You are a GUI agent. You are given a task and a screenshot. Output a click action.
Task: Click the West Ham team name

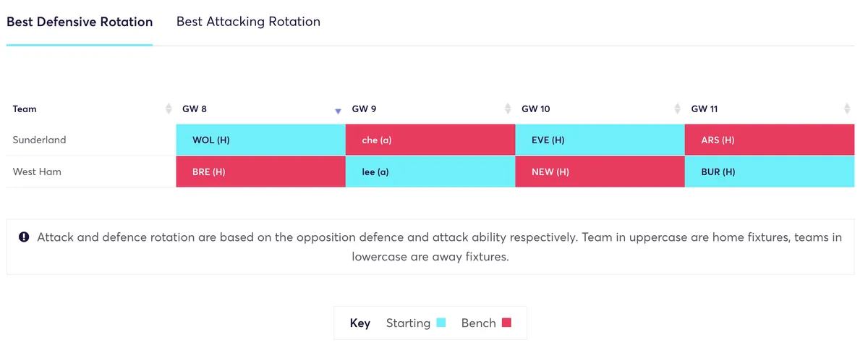tap(38, 172)
